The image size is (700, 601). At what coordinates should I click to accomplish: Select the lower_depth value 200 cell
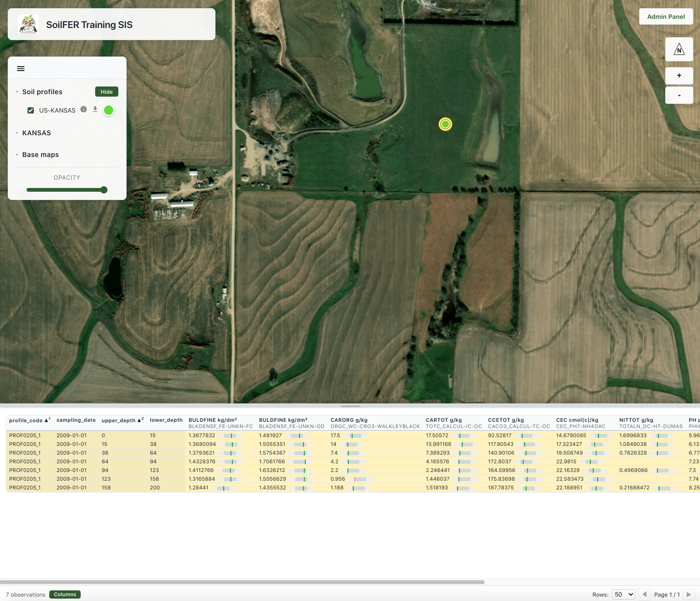pyautogui.click(x=166, y=487)
